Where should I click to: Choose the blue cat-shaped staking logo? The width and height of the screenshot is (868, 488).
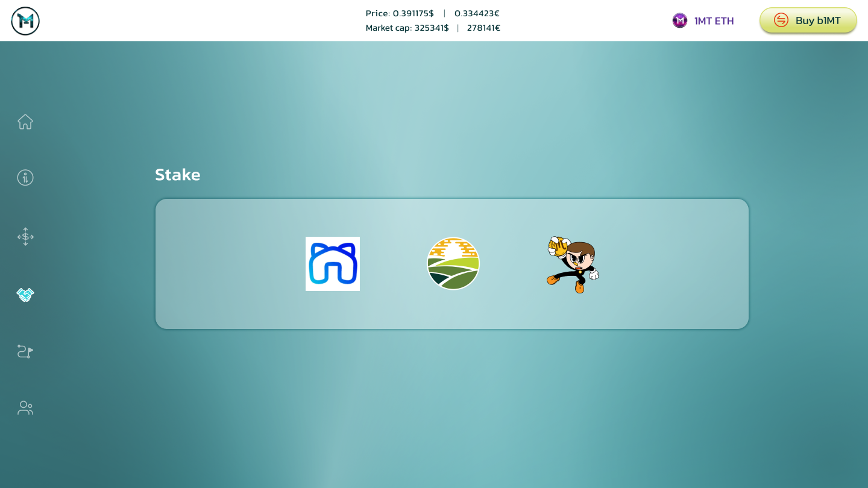coord(333,264)
